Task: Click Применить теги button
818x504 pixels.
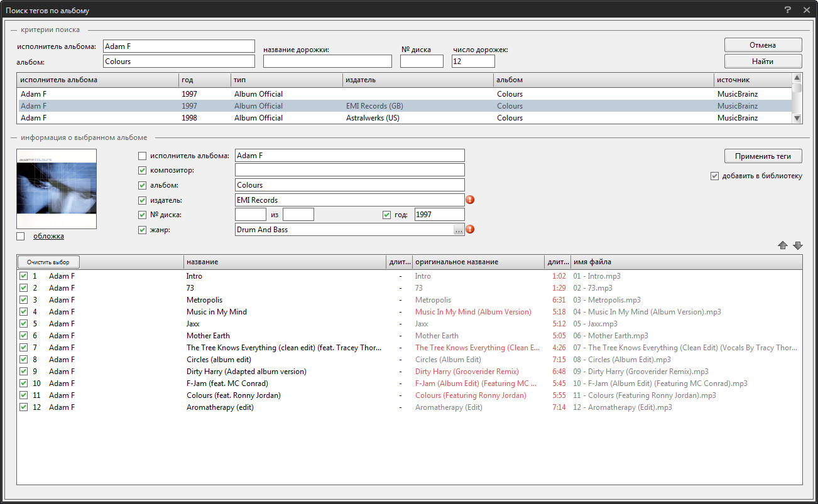Action: tap(763, 156)
